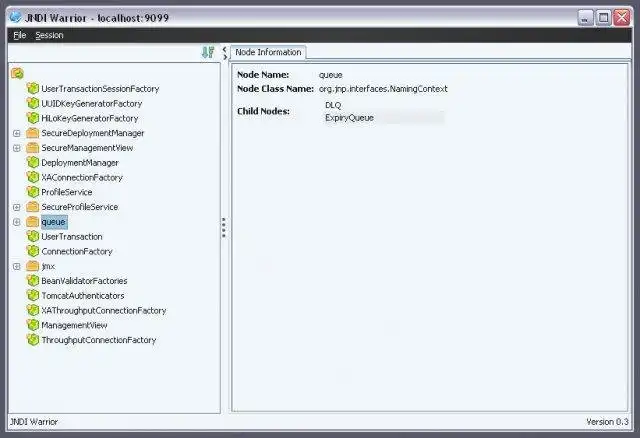The image size is (640, 438).
Task: Click the XAThroughputConnectionFactory node icon
Action: point(33,310)
